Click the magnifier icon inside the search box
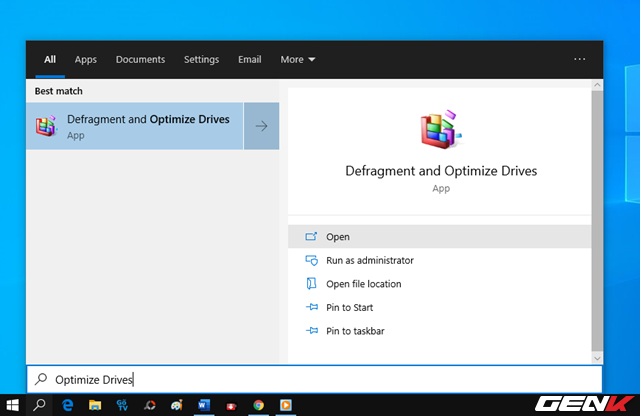This screenshot has height=416, width=640. pos(41,379)
